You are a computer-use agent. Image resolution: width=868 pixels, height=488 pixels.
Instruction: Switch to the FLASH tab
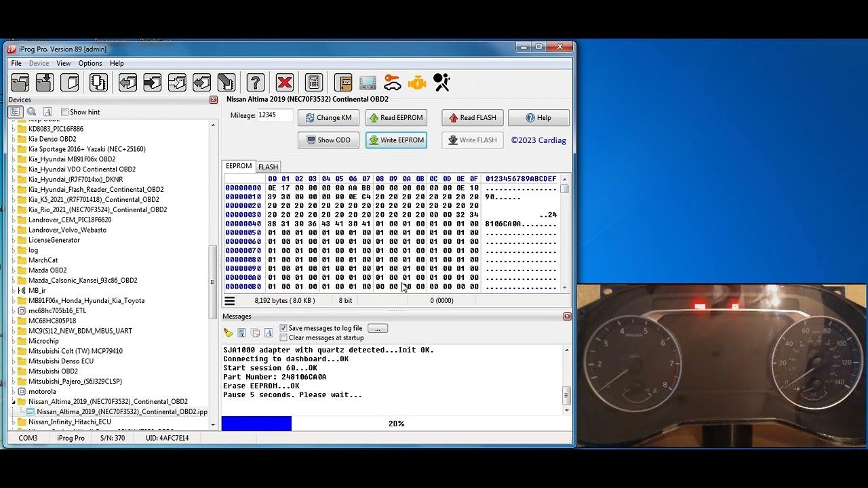coord(268,167)
